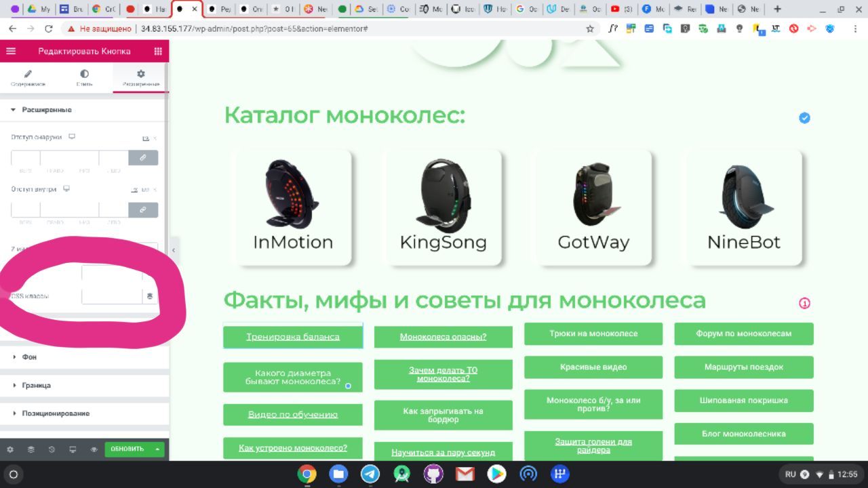Open Files app from the shelf
Screen dimensions: 868x488
[338, 474]
